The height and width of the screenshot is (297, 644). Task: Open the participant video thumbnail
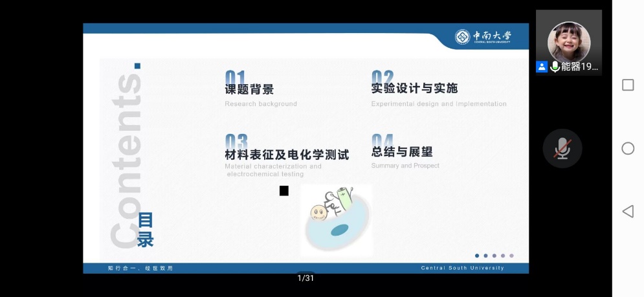pos(568,41)
